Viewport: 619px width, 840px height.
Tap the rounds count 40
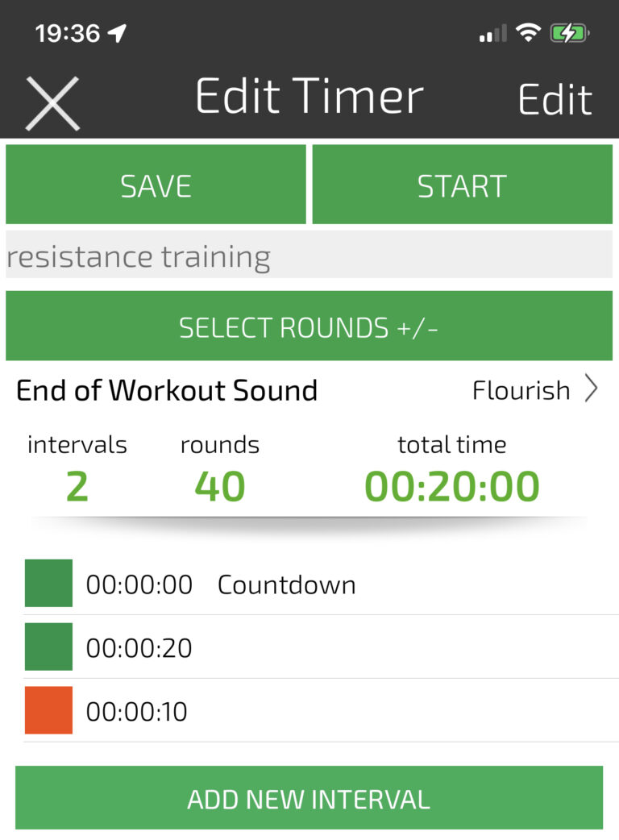(x=220, y=486)
